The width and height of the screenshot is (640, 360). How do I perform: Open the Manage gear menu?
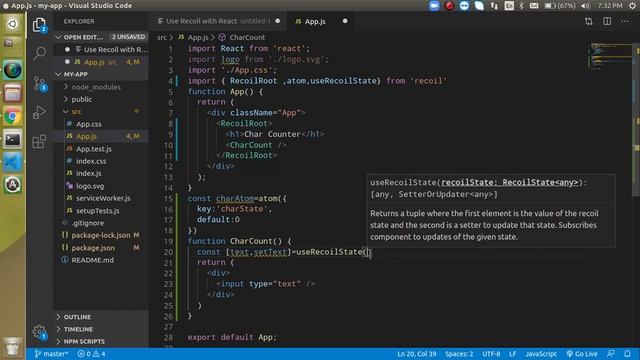(40, 332)
